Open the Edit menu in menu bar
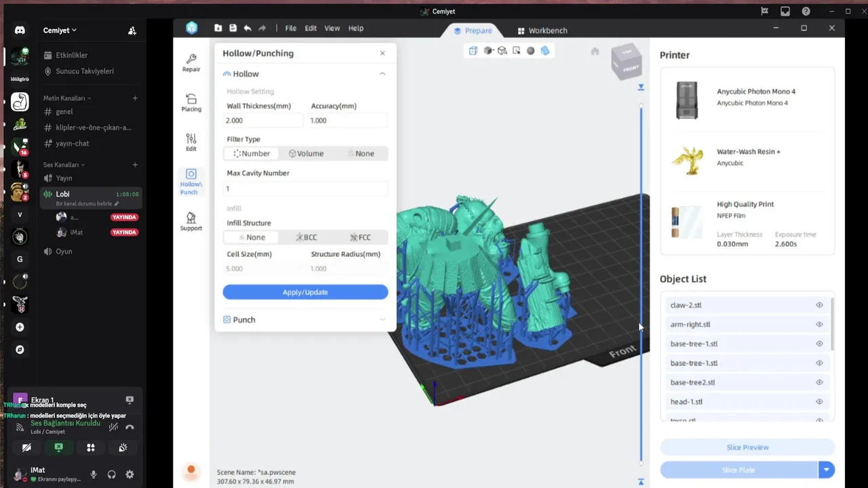The image size is (868, 488). [311, 28]
